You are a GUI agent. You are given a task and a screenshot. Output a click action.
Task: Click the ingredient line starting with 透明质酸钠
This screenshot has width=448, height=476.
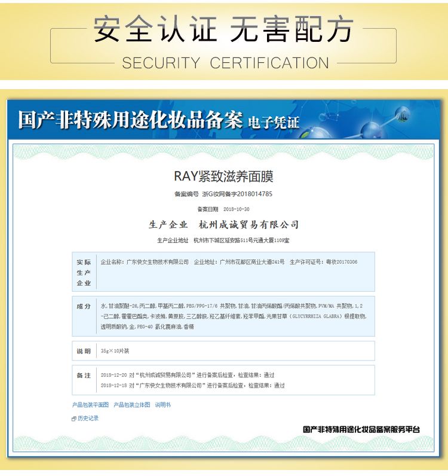pyautogui.click(x=148, y=327)
